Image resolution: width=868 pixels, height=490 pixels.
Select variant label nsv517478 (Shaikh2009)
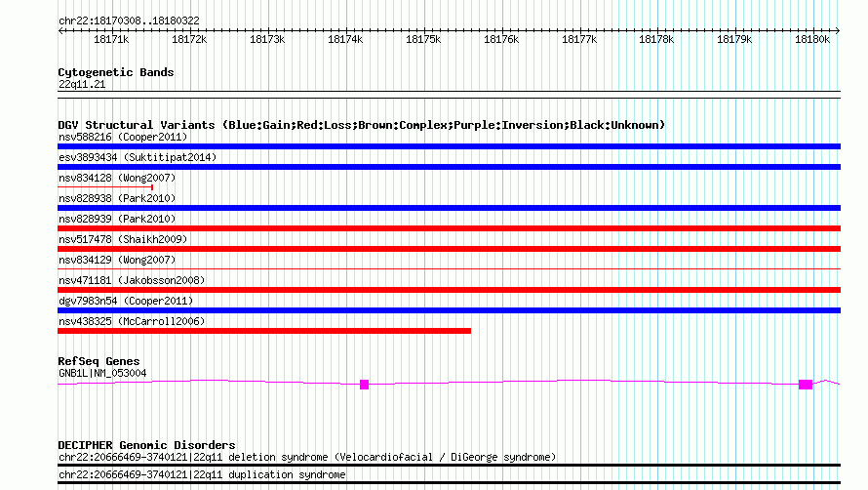(123, 239)
